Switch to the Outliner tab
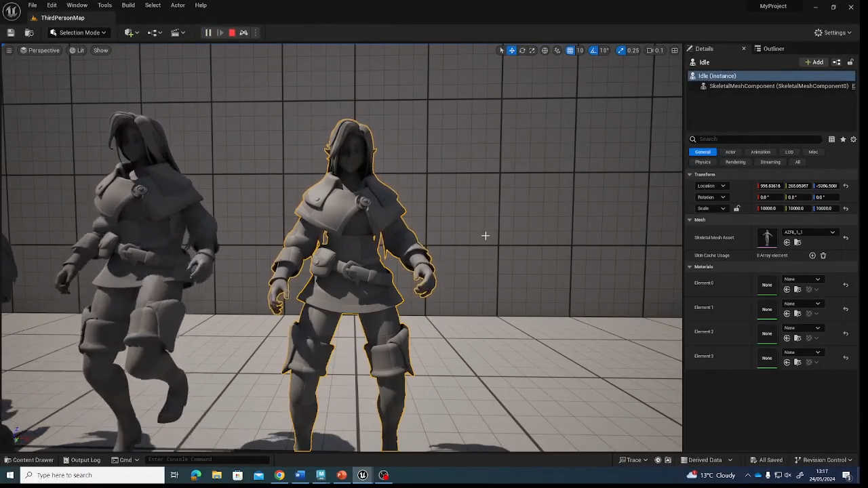The image size is (868, 488). (773, 49)
